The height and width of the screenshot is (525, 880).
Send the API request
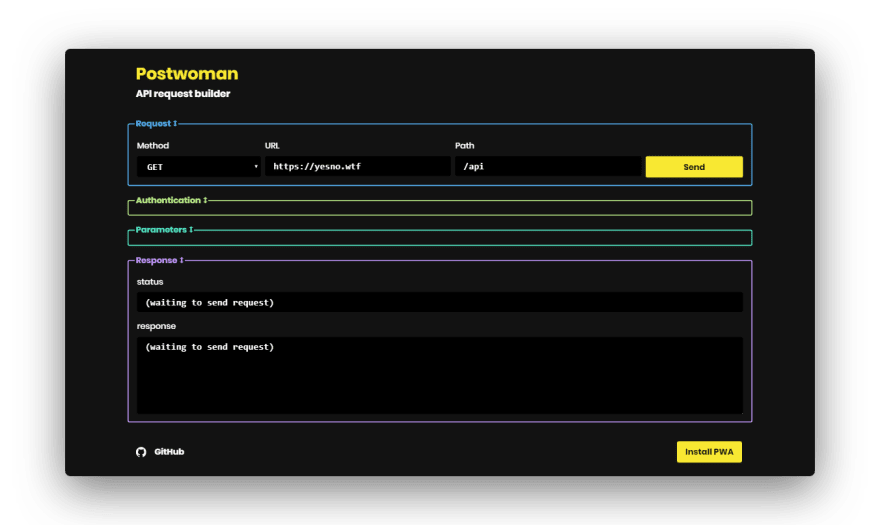tap(694, 167)
